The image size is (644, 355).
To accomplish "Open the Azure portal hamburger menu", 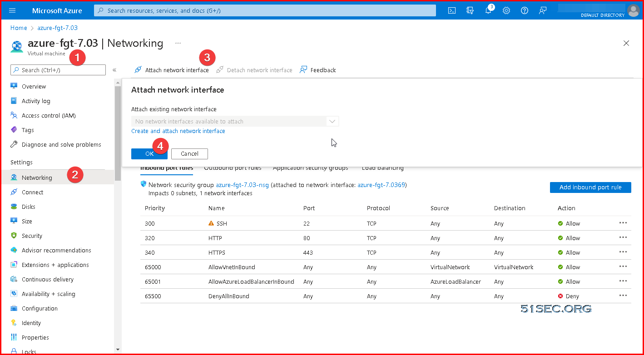I will 12,10.
